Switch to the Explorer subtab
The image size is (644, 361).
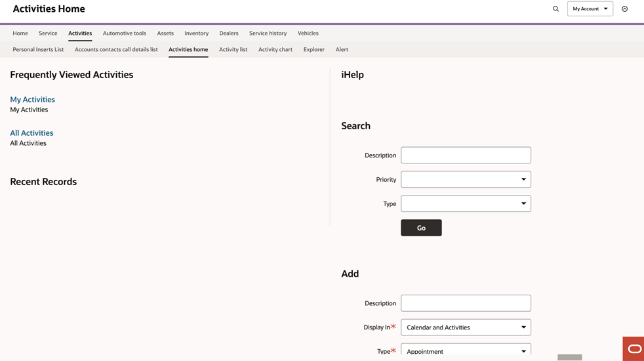[x=313, y=50]
